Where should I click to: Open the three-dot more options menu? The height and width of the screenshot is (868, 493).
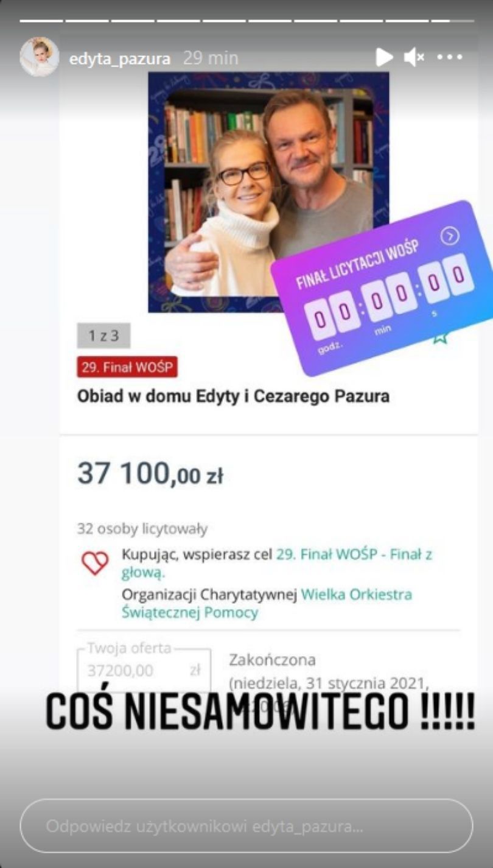pyautogui.click(x=450, y=58)
